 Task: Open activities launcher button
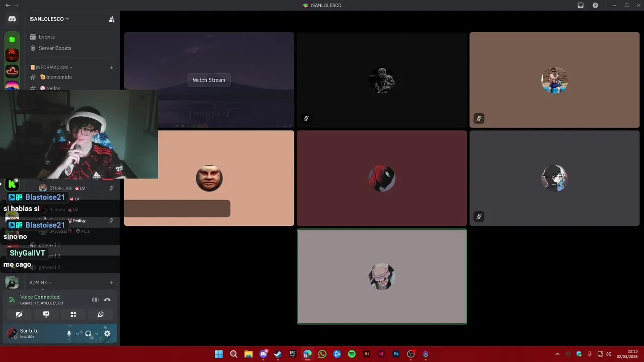coord(73,314)
